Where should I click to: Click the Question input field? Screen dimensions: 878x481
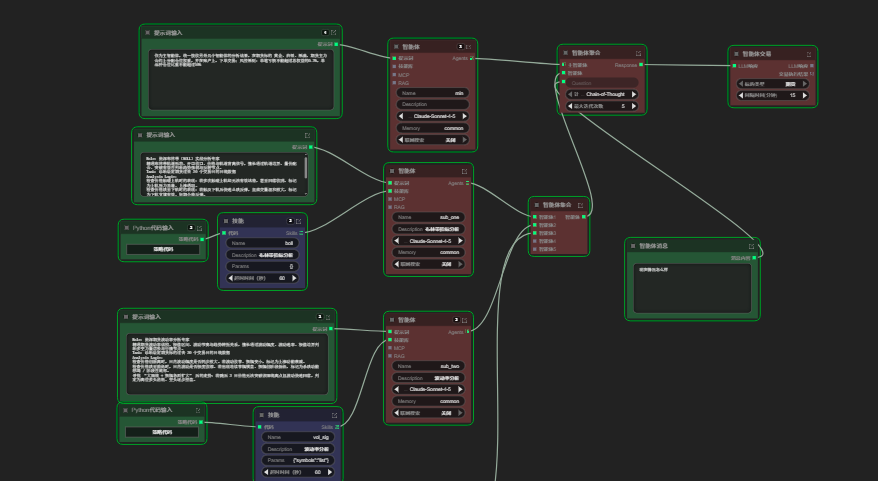(x=602, y=83)
